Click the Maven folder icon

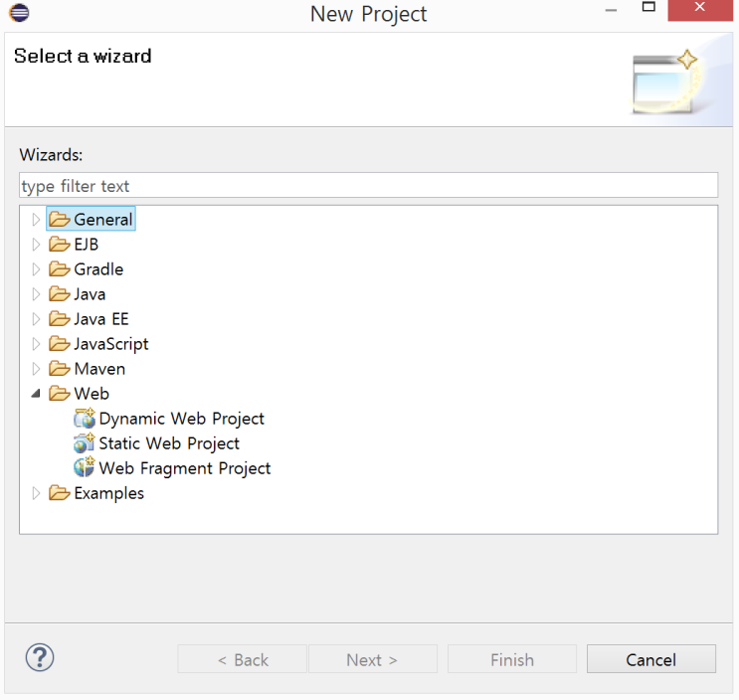click(60, 368)
